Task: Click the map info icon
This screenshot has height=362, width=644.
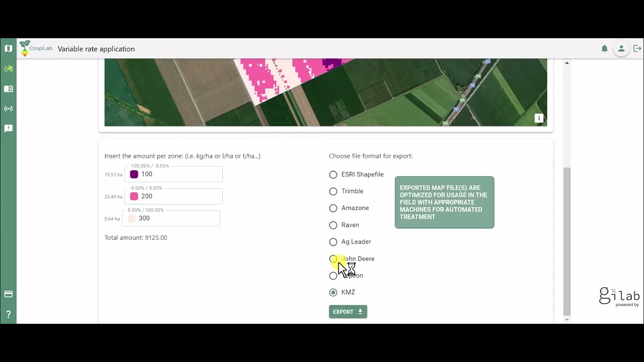Action: pos(539,118)
